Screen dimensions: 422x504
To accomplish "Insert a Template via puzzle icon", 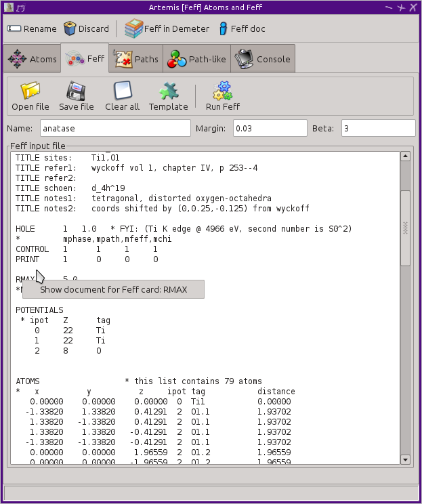I will click(x=169, y=90).
